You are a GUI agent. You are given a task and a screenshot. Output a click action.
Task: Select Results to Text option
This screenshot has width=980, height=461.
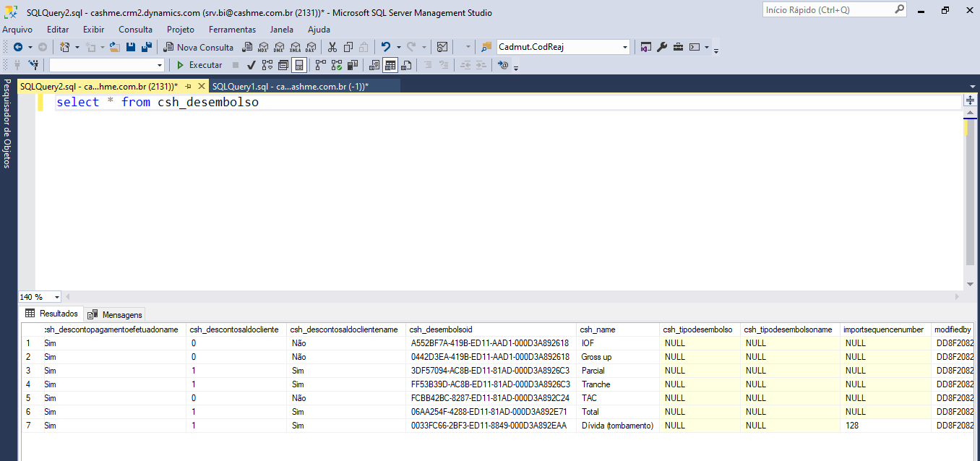pos(374,65)
